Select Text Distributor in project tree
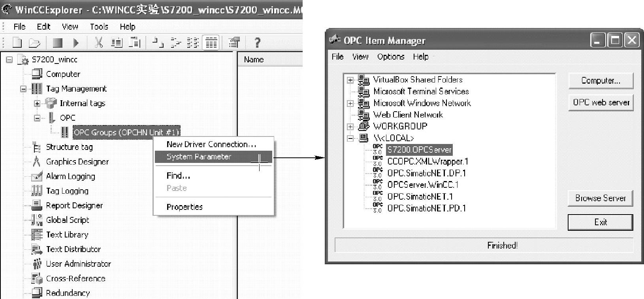The width and height of the screenshot is (644, 299). [x=73, y=249]
